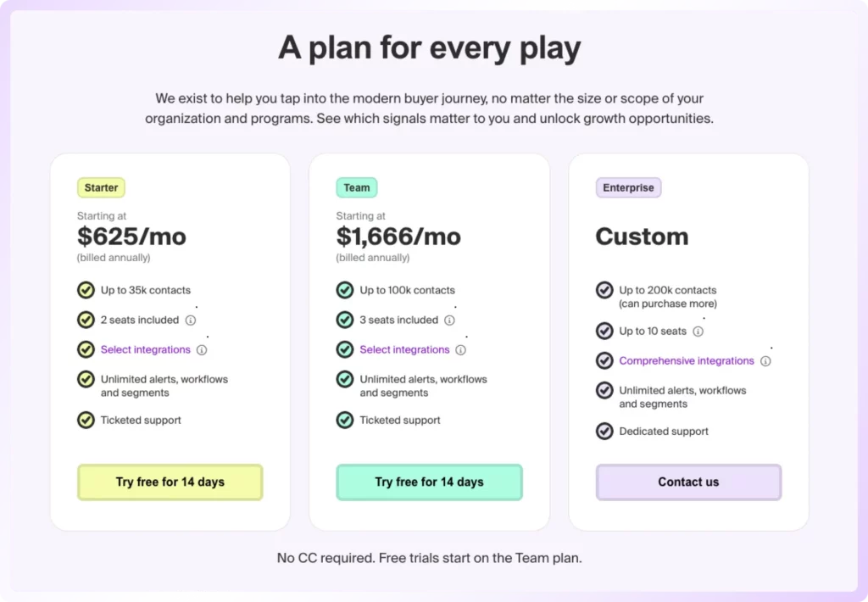Select the yellow Starter plan badge
Viewport: 868px width, 602px height.
pos(102,187)
